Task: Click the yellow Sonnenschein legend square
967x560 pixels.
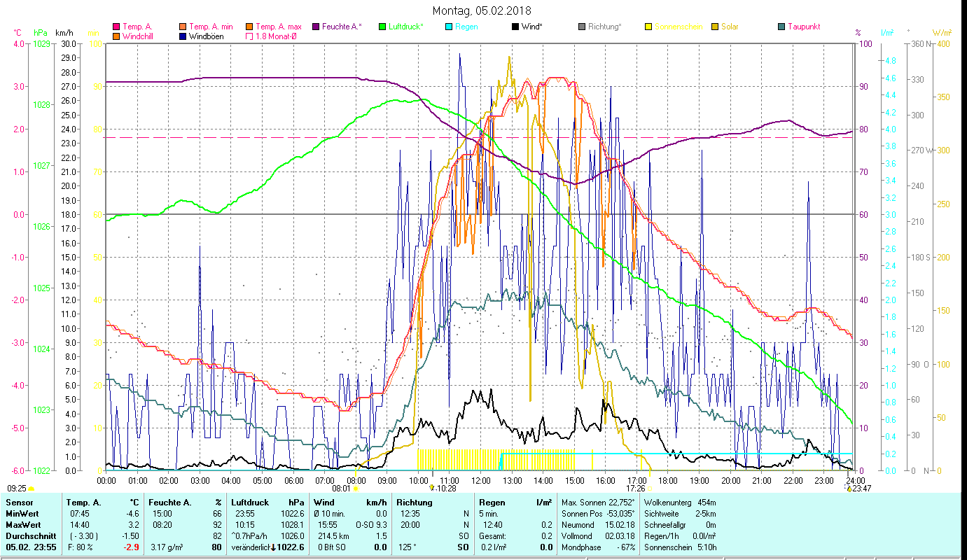Action: [648, 27]
